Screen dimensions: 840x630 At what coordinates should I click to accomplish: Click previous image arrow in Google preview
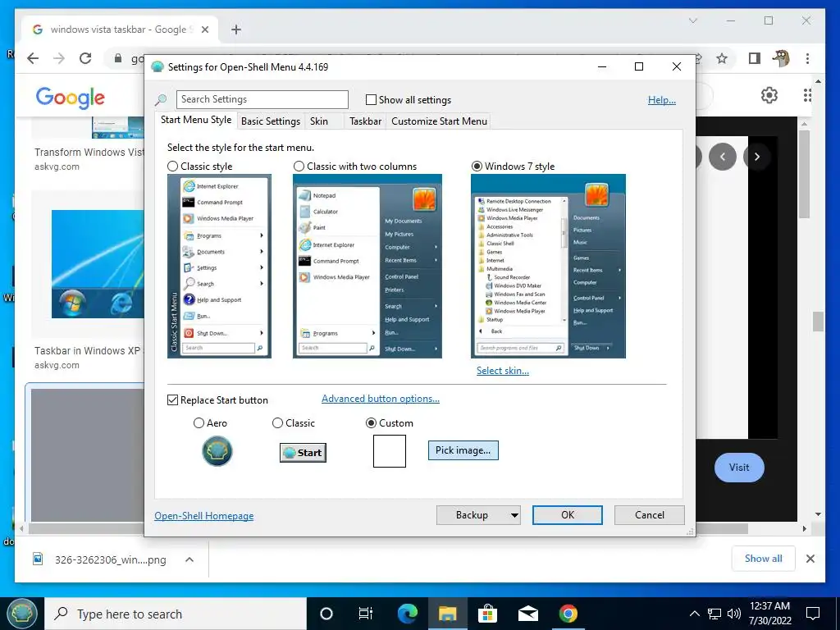click(723, 157)
